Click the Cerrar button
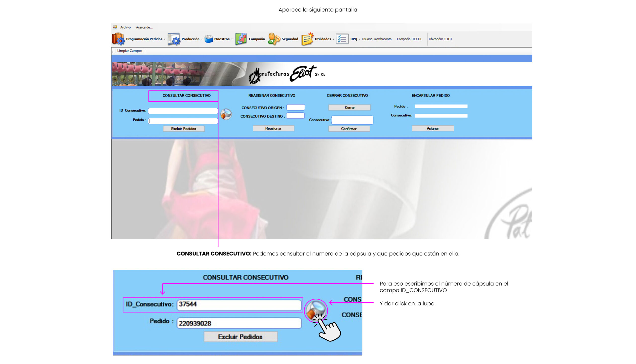Image resolution: width=636 pixels, height=364 pixels. point(349,108)
